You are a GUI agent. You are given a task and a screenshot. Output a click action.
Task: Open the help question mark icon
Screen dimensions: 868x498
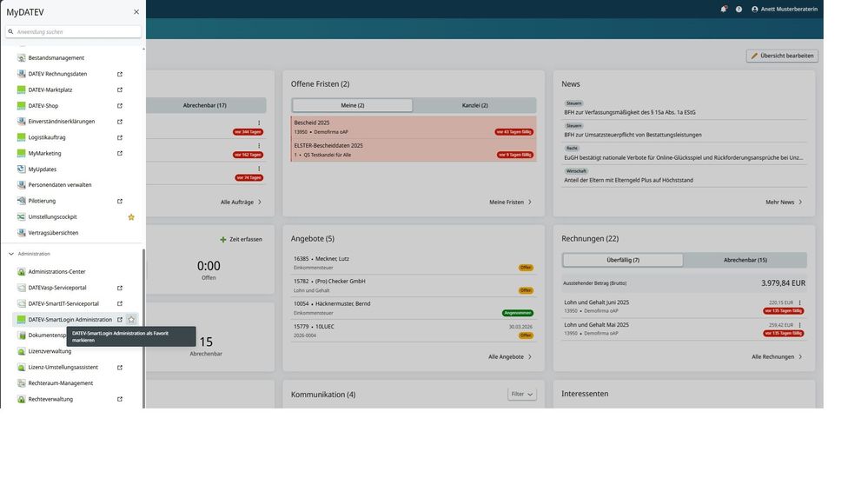[x=739, y=9]
